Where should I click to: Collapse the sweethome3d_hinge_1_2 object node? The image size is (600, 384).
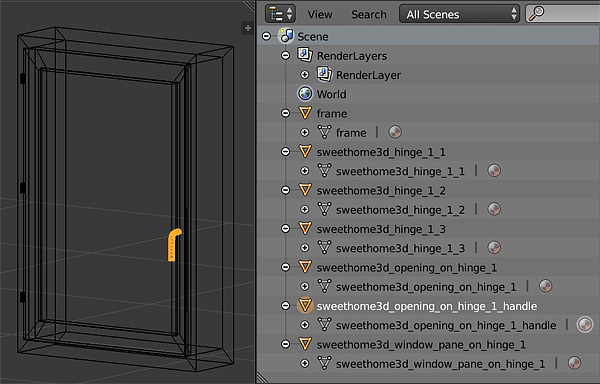285,190
